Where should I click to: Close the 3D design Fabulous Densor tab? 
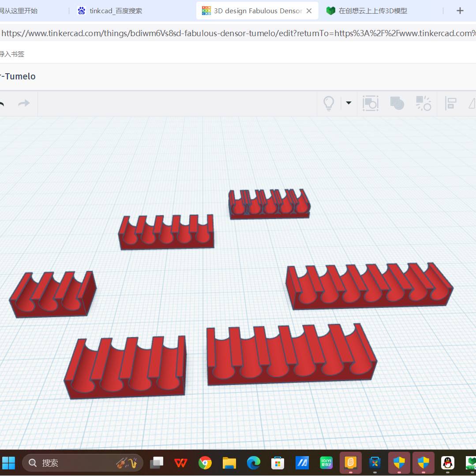click(x=309, y=11)
